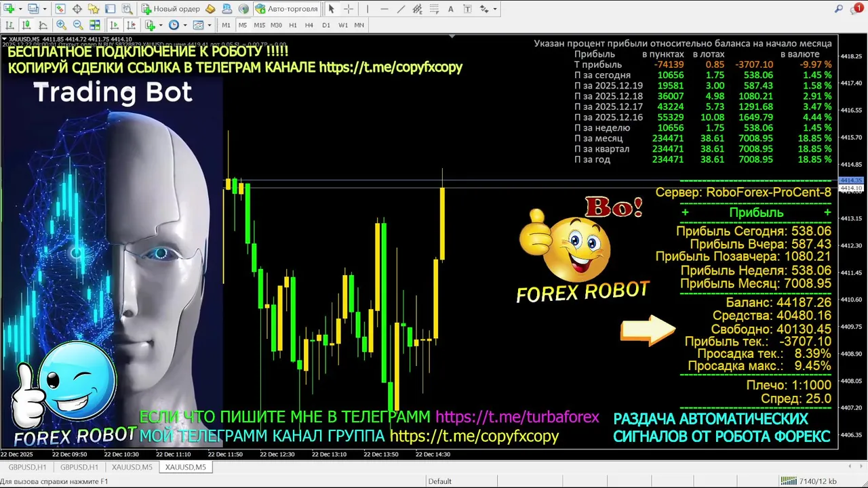Viewport: 868px width, 488px height.
Task: Open the Profiles toolbar icon
Action: [x=33, y=9]
